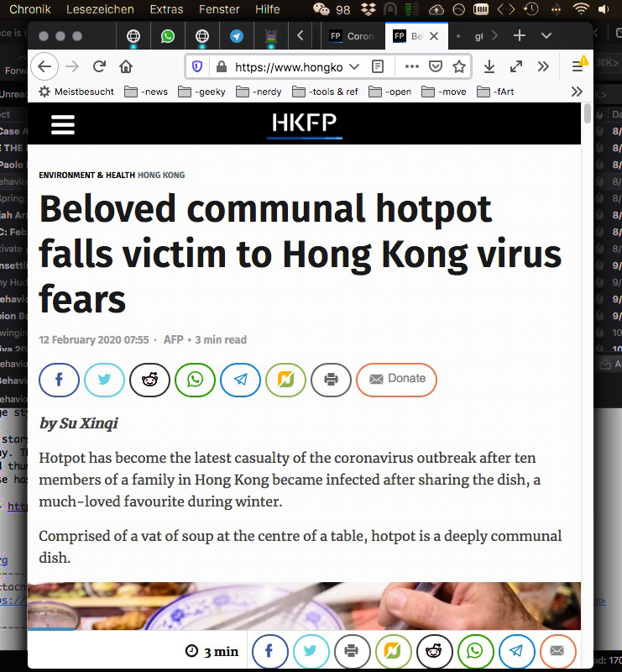Share article on Facebook below headline
This screenshot has width=622, height=672.
(59, 380)
